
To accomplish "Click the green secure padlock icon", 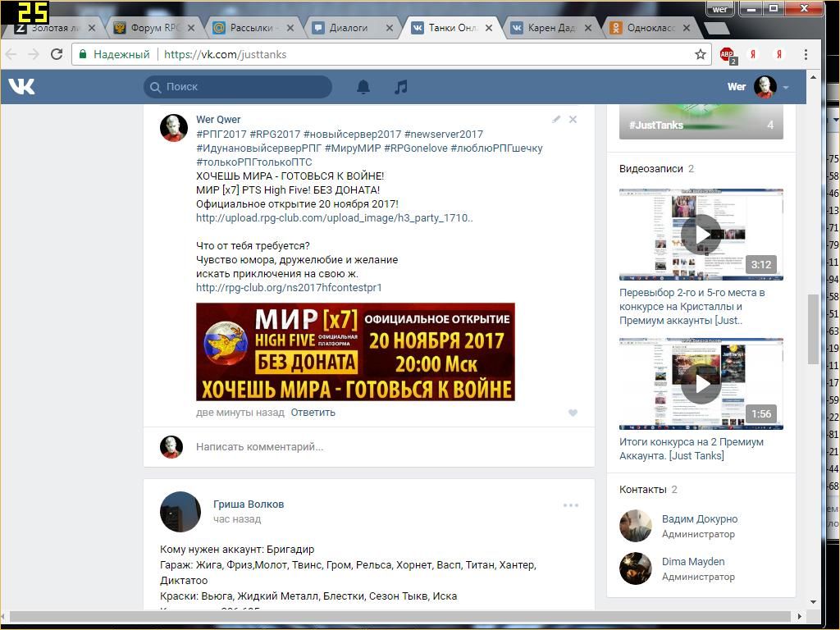I will pyautogui.click(x=83, y=54).
